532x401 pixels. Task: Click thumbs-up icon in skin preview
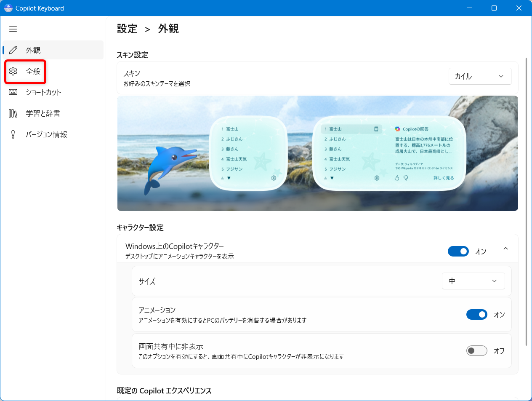tap(396, 178)
